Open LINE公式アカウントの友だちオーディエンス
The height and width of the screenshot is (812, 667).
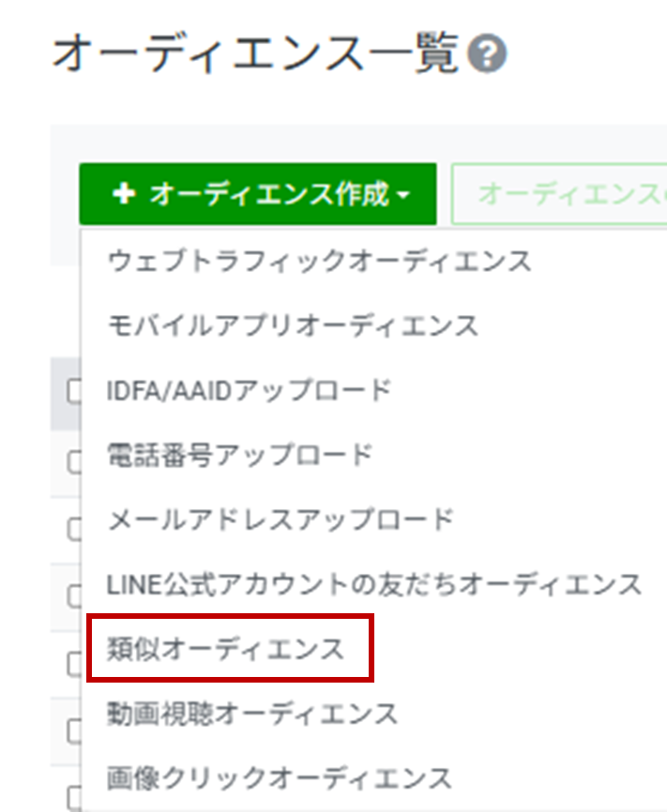375,584
